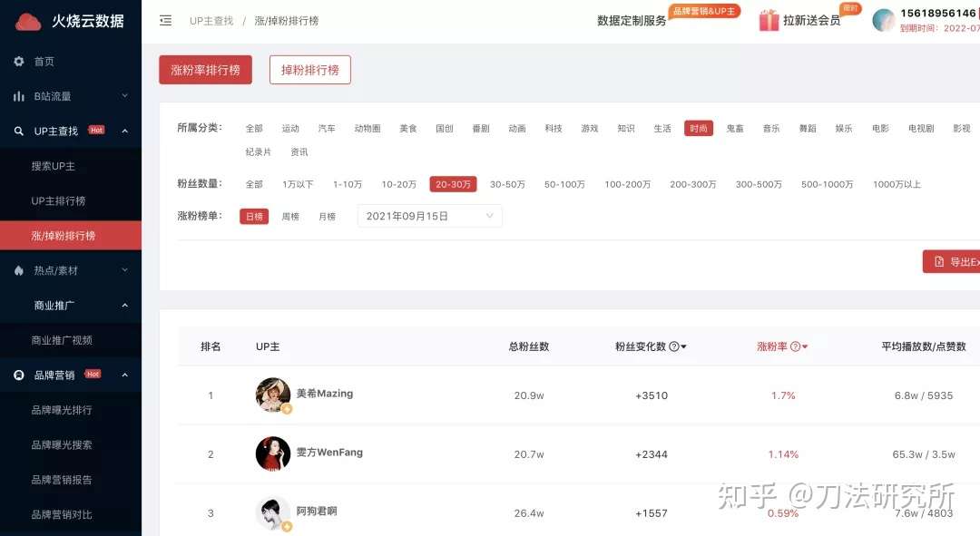This screenshot has width=980, height=536.
Task: Collapse the 品牌营销 menu chevron
Action: 124,375
